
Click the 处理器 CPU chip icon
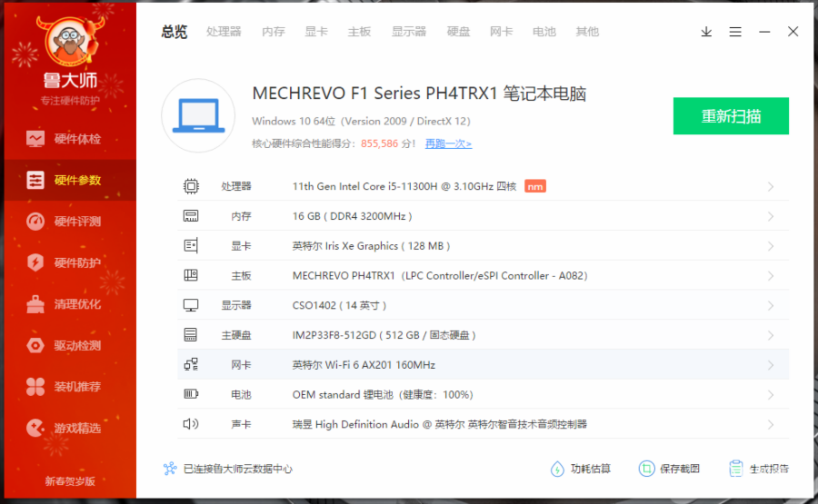point(191,186)
